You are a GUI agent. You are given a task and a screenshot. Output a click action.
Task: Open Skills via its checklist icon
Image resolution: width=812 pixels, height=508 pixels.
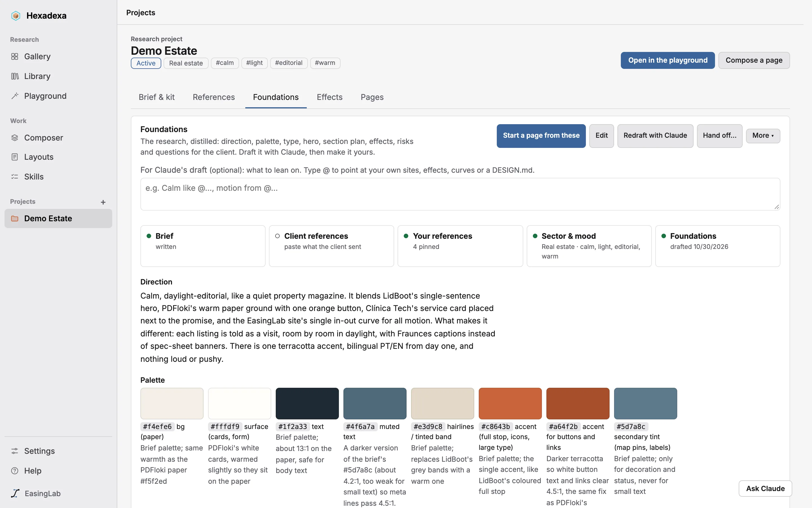click(x=14, y=177)
